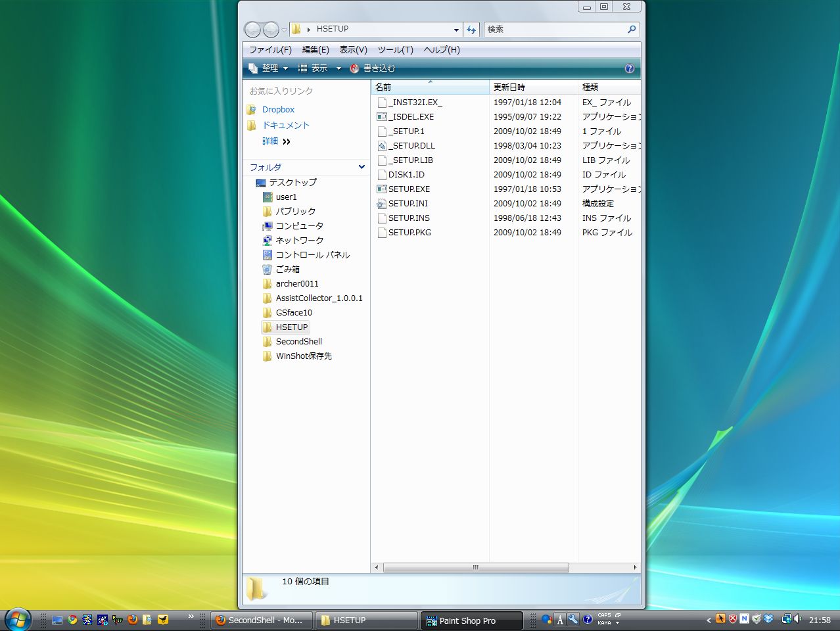Expand more favorite links via 詳細

click(x=276, y=141)
